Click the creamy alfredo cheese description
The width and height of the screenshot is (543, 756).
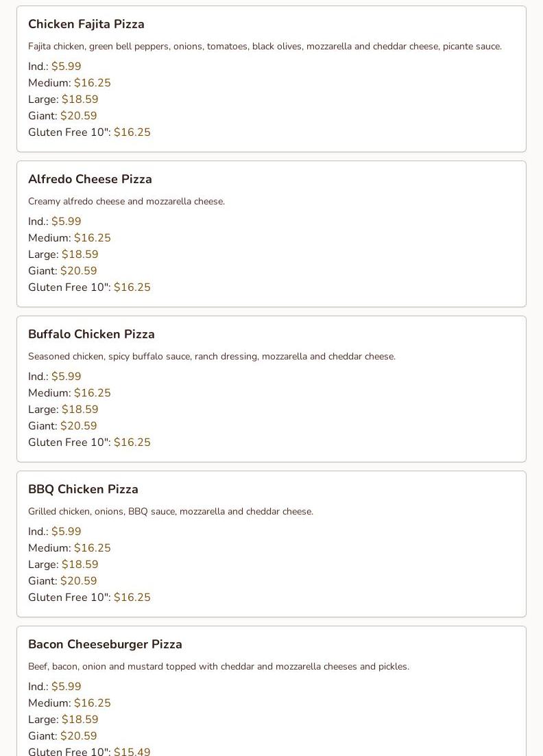coord(126,202)
